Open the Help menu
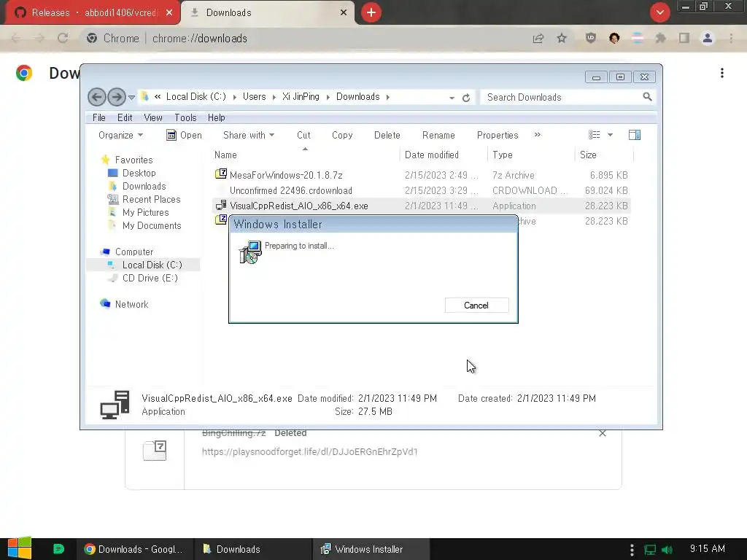This screenshot has width=747, height=560. 216,117
